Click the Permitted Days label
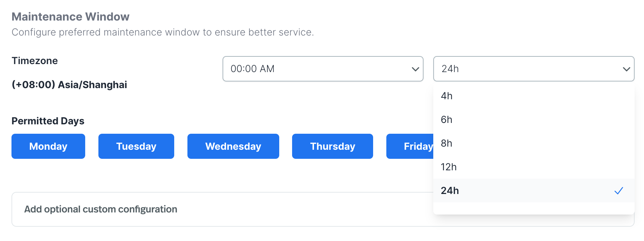The image size is (644, 241). point(48,121)
